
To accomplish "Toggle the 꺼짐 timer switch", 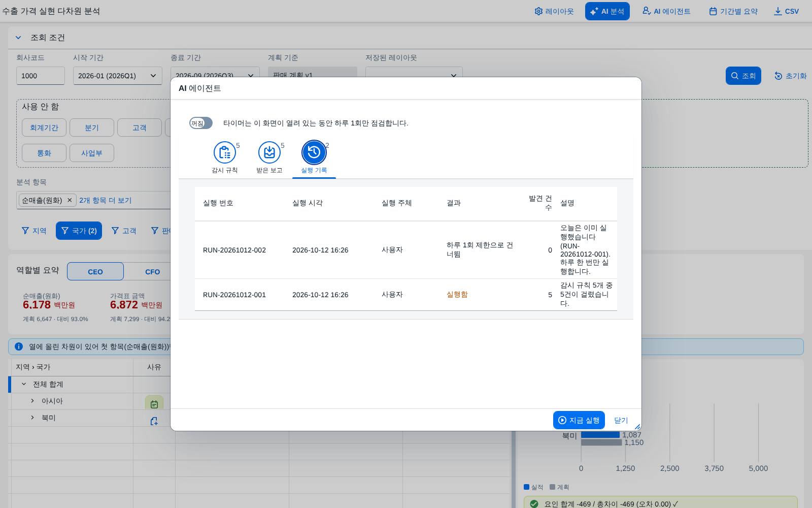I will tap(201, 123).
